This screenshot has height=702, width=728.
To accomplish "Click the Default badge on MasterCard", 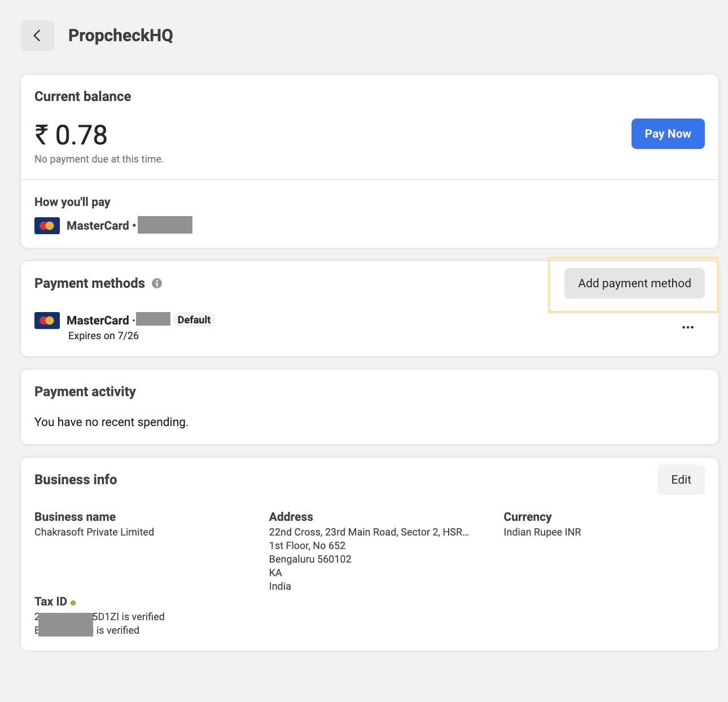I will [x=194, y=320].
